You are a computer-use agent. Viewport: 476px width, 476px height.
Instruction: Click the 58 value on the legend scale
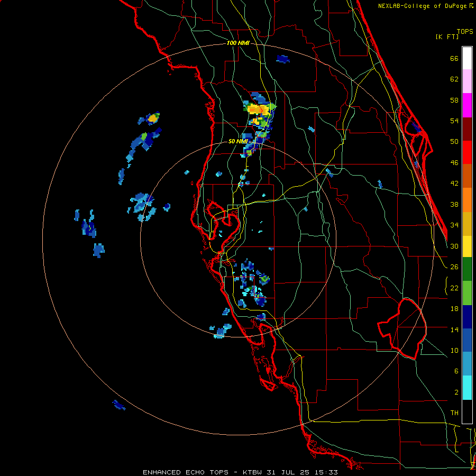[454, 100]
